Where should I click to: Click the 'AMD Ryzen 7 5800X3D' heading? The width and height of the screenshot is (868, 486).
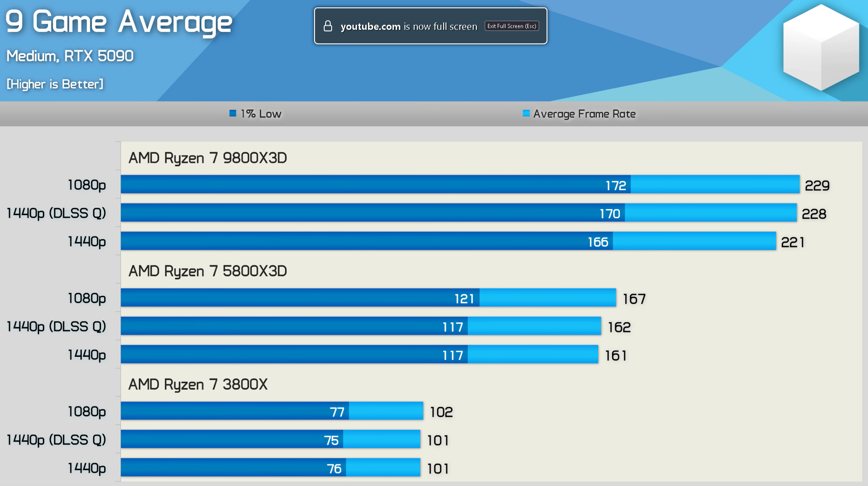point(208,271)
